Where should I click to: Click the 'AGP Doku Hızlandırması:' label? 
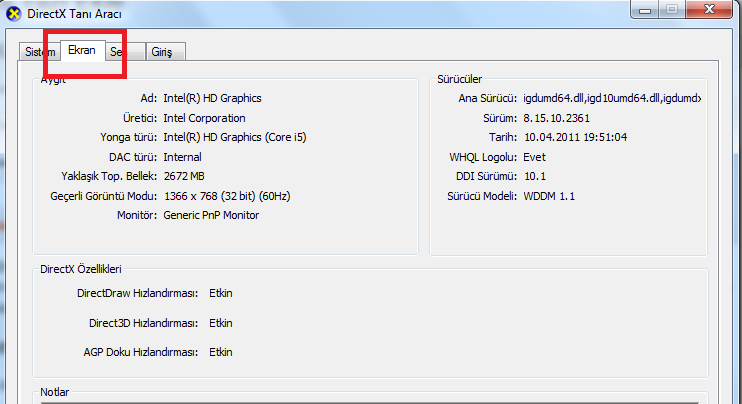141,352
